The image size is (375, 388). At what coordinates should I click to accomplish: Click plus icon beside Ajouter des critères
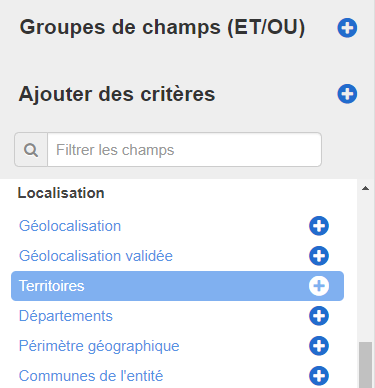(x=347, y=94)
